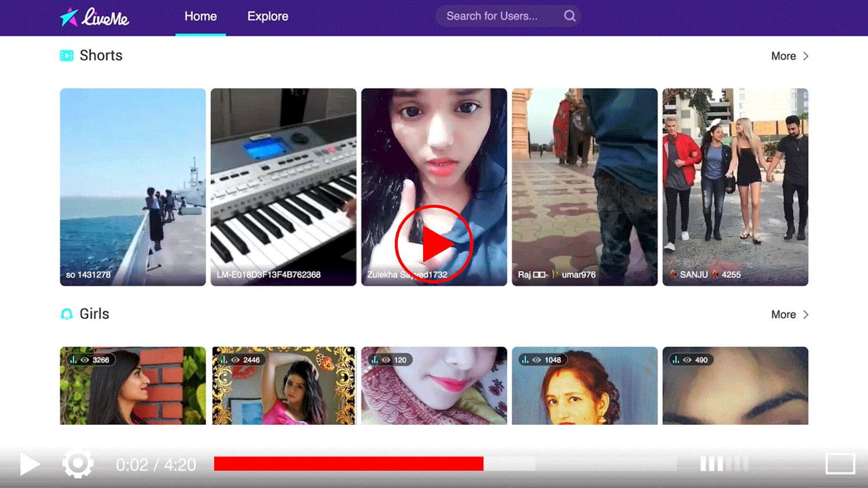Expand Girls using the chevron arrow

coord(806,314)
